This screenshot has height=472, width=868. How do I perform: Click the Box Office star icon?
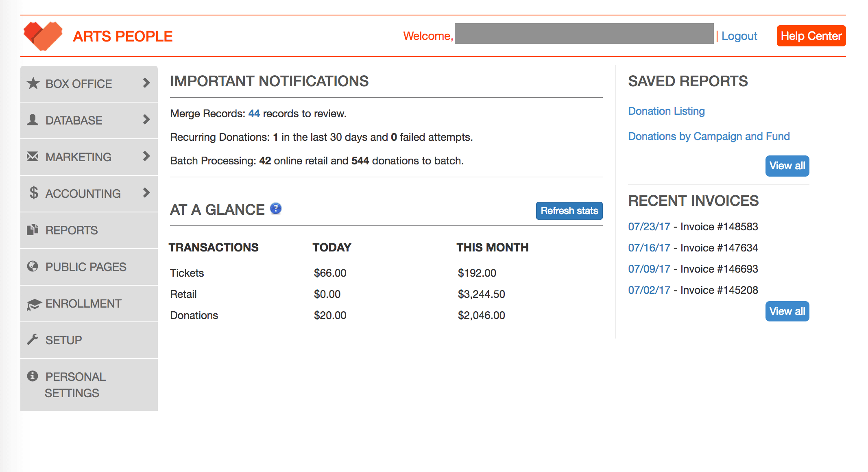(x=33, y=83)
